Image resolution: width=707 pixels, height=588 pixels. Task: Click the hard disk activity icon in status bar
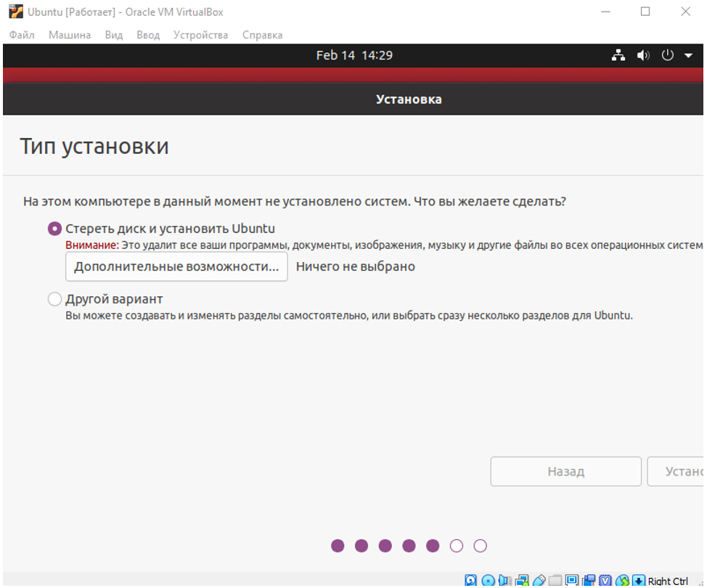coord(470,581)
